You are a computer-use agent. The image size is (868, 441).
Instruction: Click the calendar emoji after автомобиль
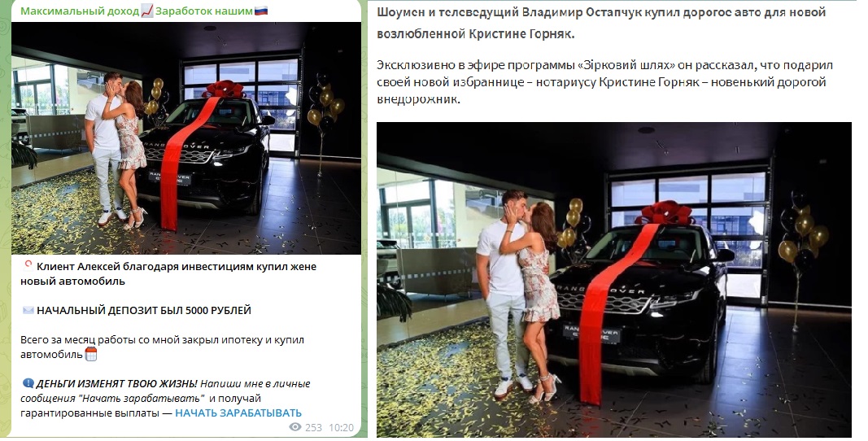(91, 355)
